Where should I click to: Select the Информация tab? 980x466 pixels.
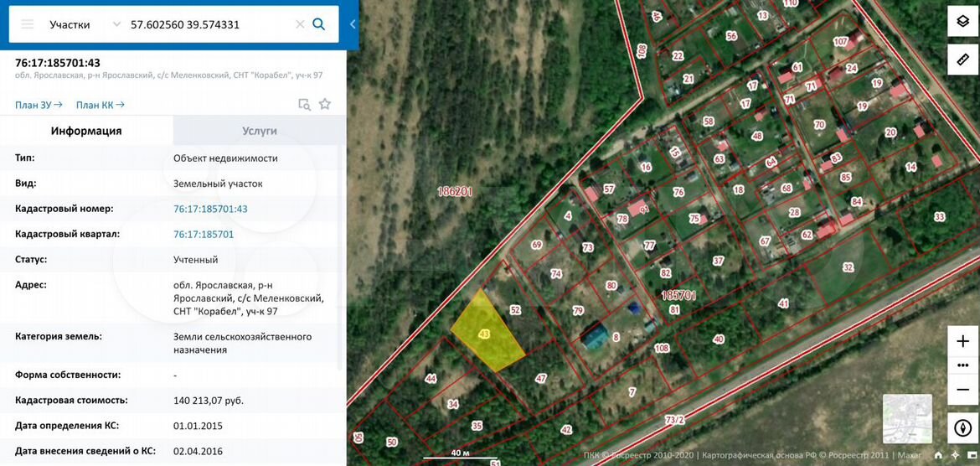point(86,131)
